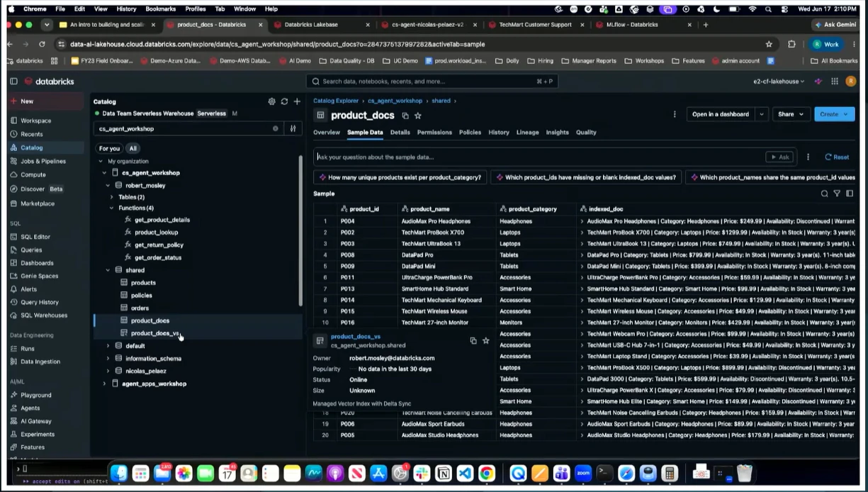Refresh the catalog tree
Image resolution: width=868 pixels, height=492 pixels.
(x=284, y=101)
